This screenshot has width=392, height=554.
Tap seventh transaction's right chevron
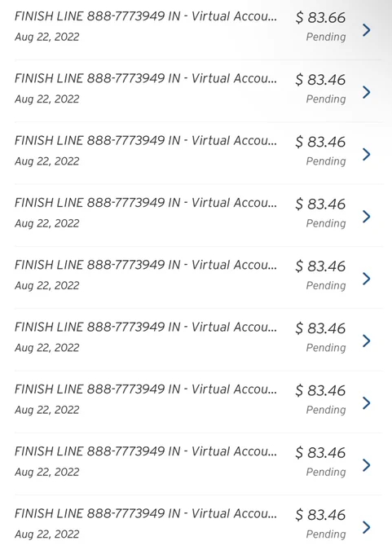click(367, 403)
